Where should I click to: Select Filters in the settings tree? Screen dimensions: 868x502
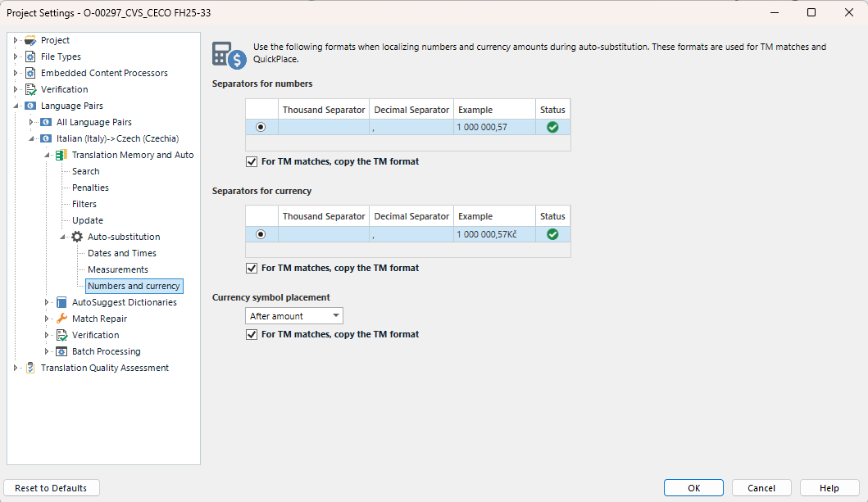(x=84, y=204)
